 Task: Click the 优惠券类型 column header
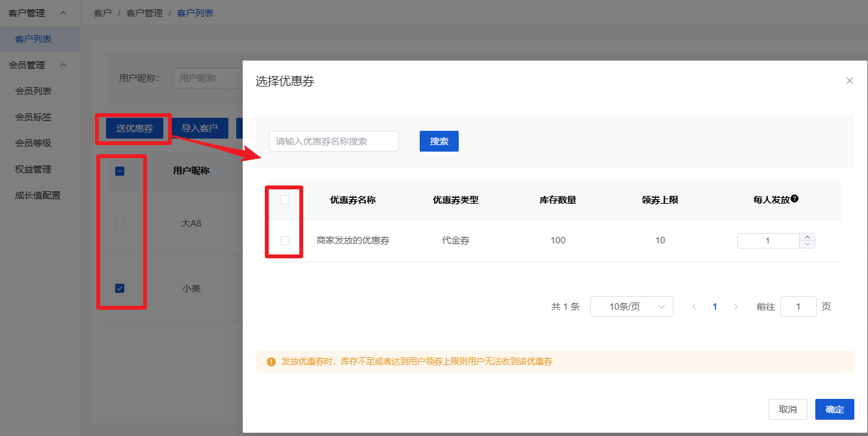[455, 200]
